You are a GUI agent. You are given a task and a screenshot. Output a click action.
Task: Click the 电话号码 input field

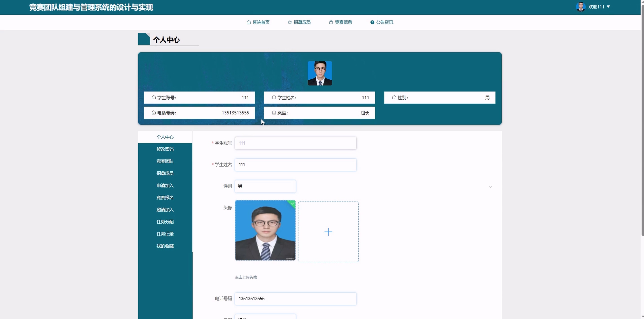[x=295, y=299]
